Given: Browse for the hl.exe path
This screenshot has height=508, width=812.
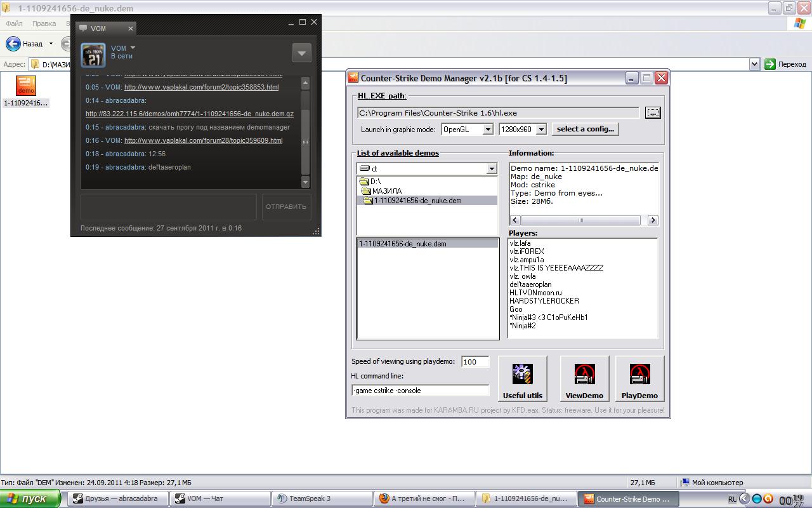Looking at the screenshot, I should point(653,112).
